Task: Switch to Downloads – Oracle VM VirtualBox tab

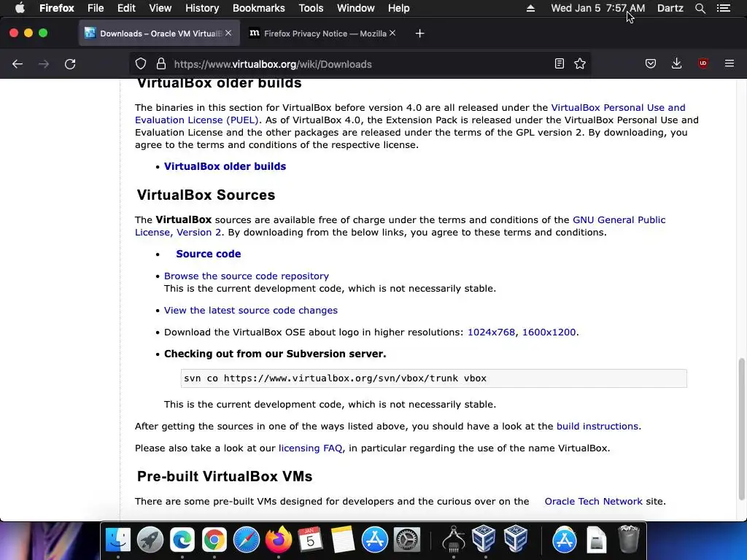Action: (x=159, y=34)
